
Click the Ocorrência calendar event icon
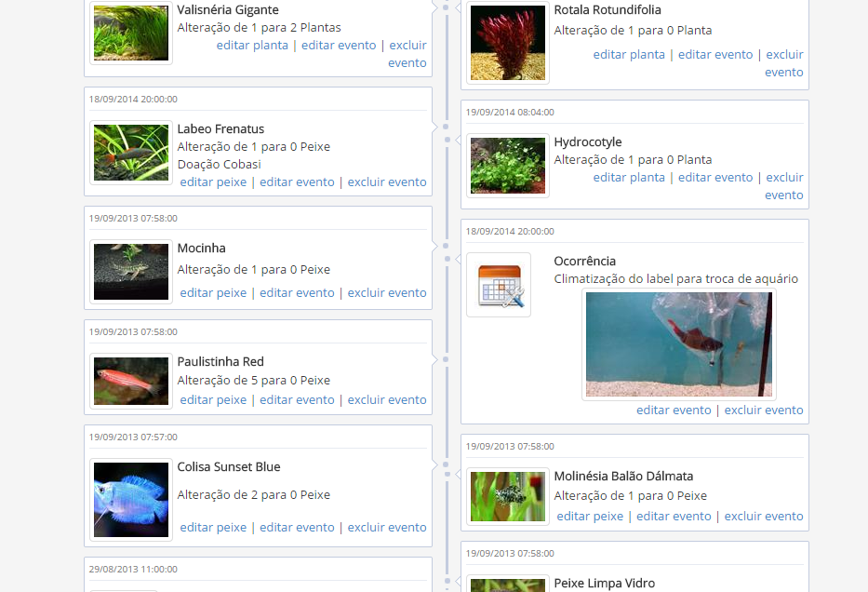click(499, 285)
